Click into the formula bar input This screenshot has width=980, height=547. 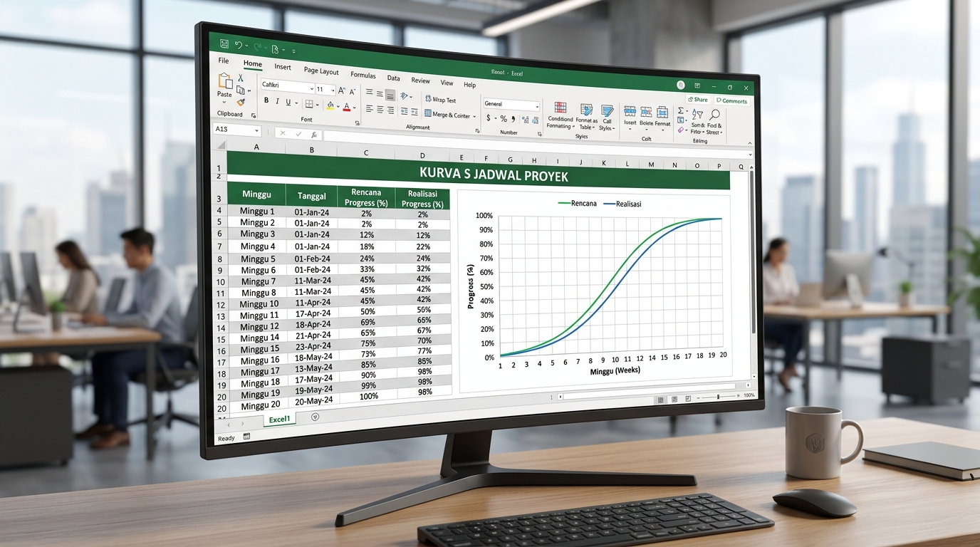(x=538, y=143)
